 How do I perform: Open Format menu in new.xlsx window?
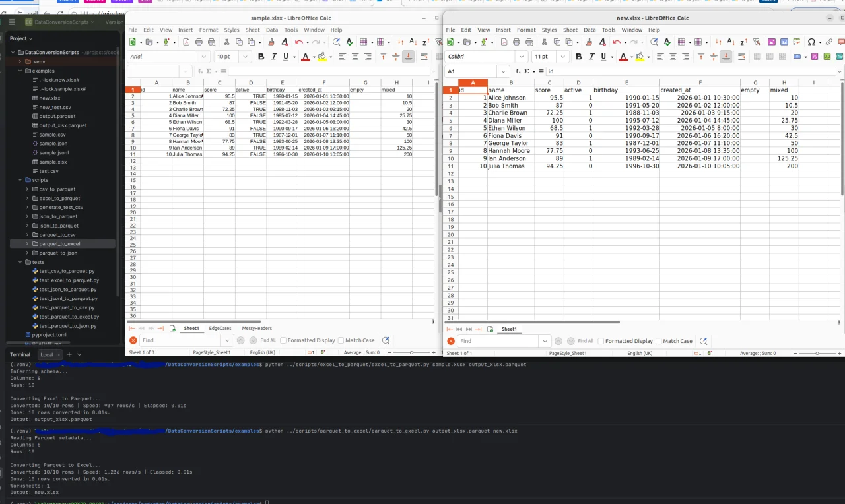(526, 30)
